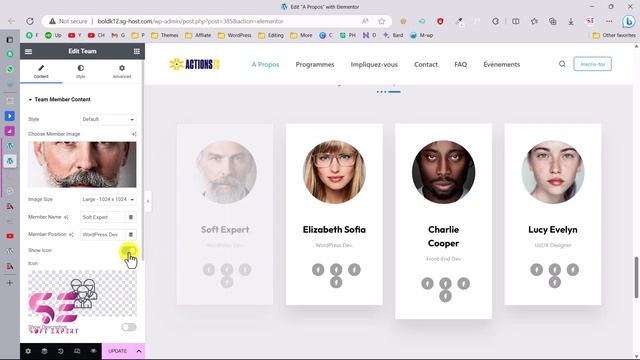The height and width of the screenshot is (360, 640).
Task: Collapse the Elementor panel with side handle
Action: 148,201
